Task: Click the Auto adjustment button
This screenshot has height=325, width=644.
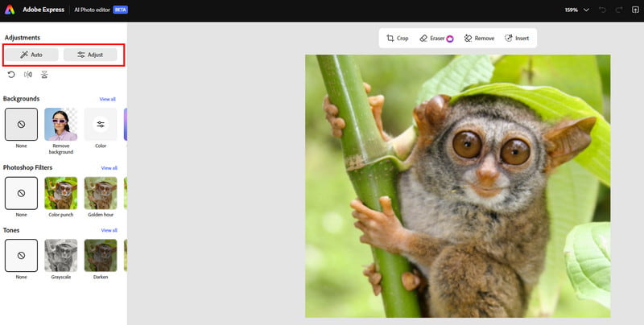Action: (31, 55)
